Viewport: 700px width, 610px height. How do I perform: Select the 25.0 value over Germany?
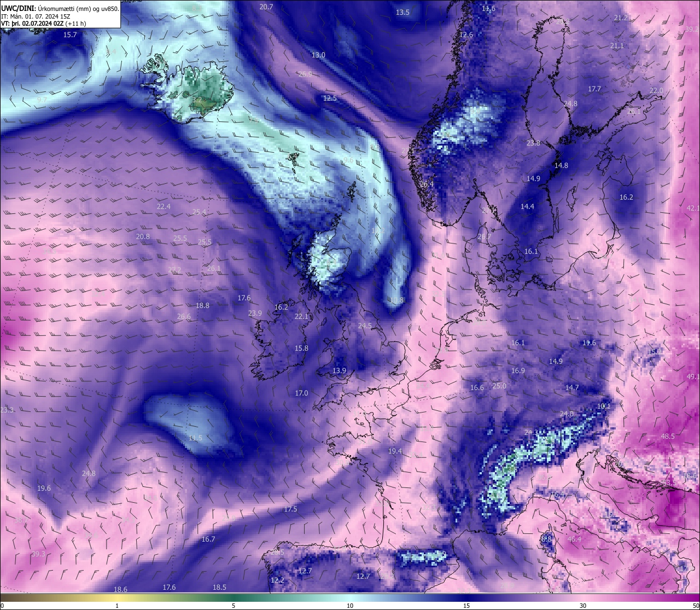click(x=499, y=386)
